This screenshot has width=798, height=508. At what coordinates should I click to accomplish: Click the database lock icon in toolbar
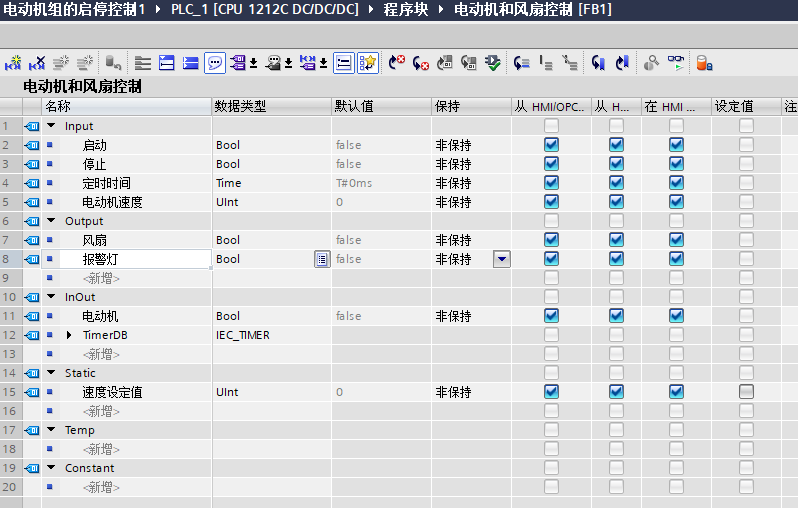pos(704,63)
